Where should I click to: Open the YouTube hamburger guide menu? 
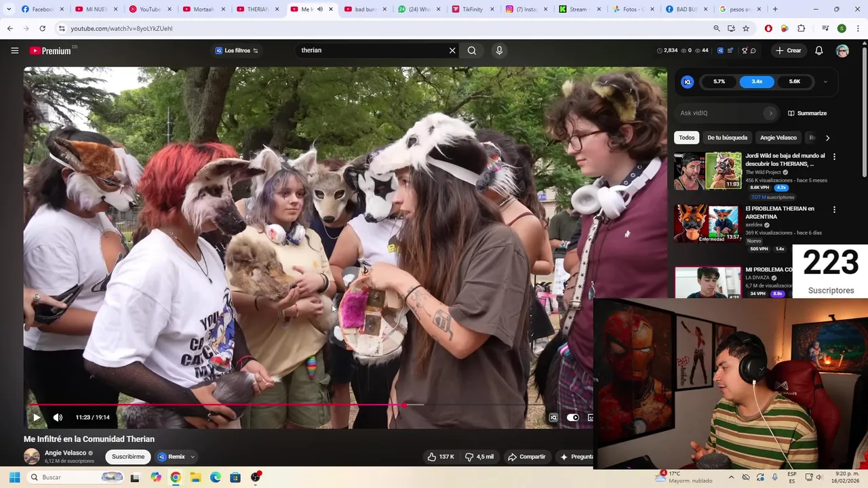pos(14,51)
